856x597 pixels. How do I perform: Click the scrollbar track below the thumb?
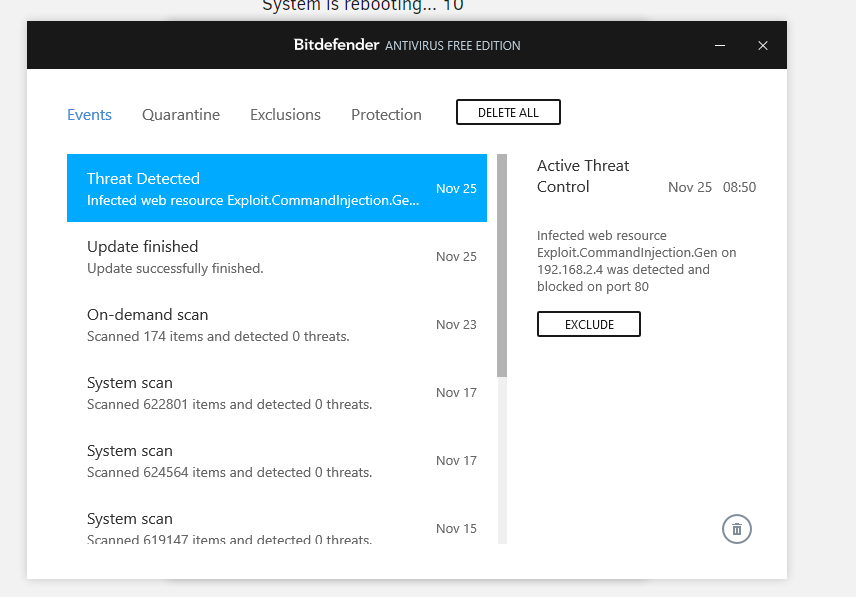point(502,460)
